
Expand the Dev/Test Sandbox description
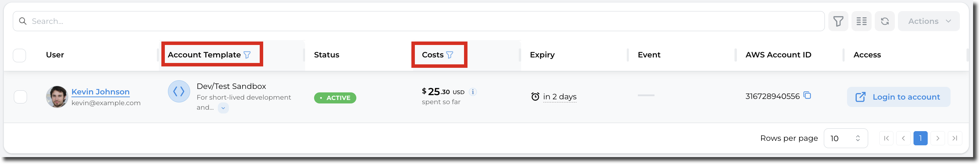223,108
